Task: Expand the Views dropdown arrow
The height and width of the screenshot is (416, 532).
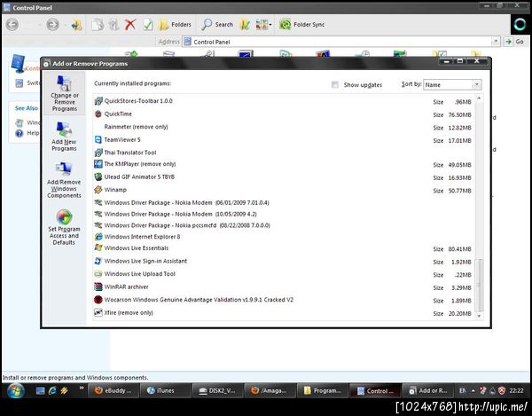Action: click(x=270, y=25)
